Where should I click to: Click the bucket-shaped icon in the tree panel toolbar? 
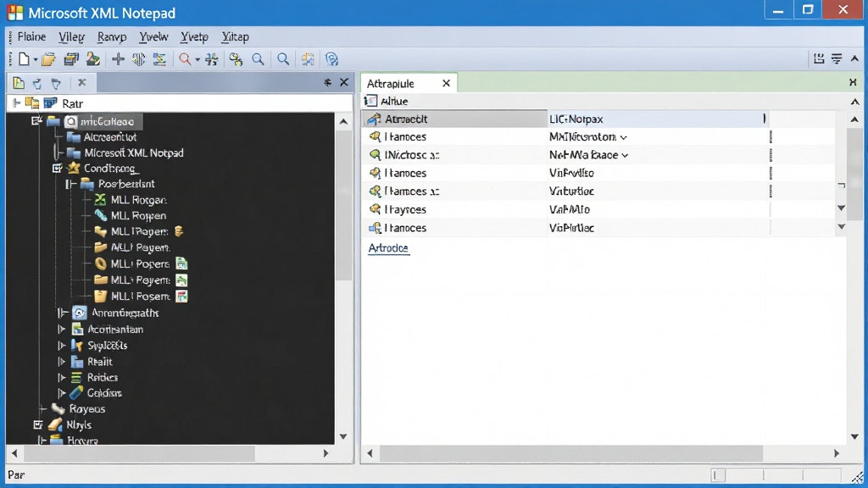[56, 84]
